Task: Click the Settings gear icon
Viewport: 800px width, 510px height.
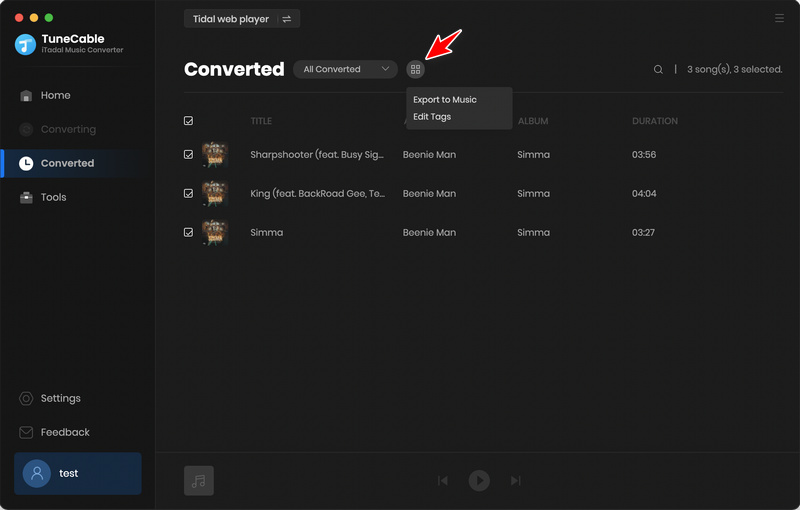Action: click(26, 398)
